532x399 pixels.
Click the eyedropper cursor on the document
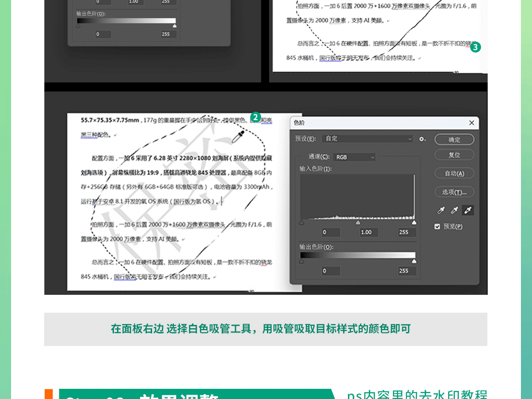point(238,137)
